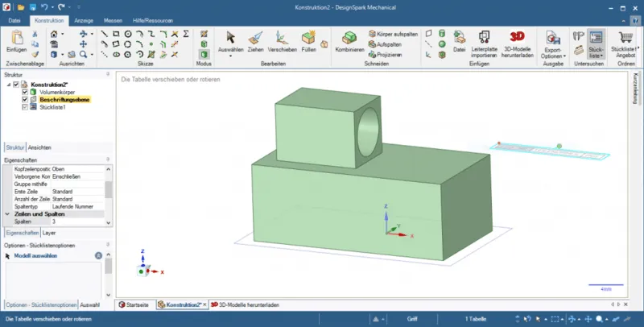Click Körper aufspalten tool
Image resolution: width=644 pixels, height=327 pixels.
click(x=393, y=34)
